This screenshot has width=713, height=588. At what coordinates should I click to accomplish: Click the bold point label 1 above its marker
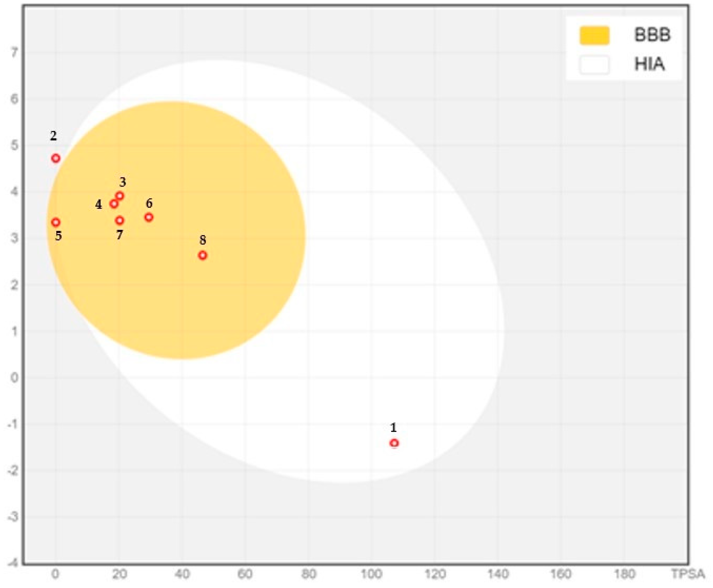[x=393, y=428]
